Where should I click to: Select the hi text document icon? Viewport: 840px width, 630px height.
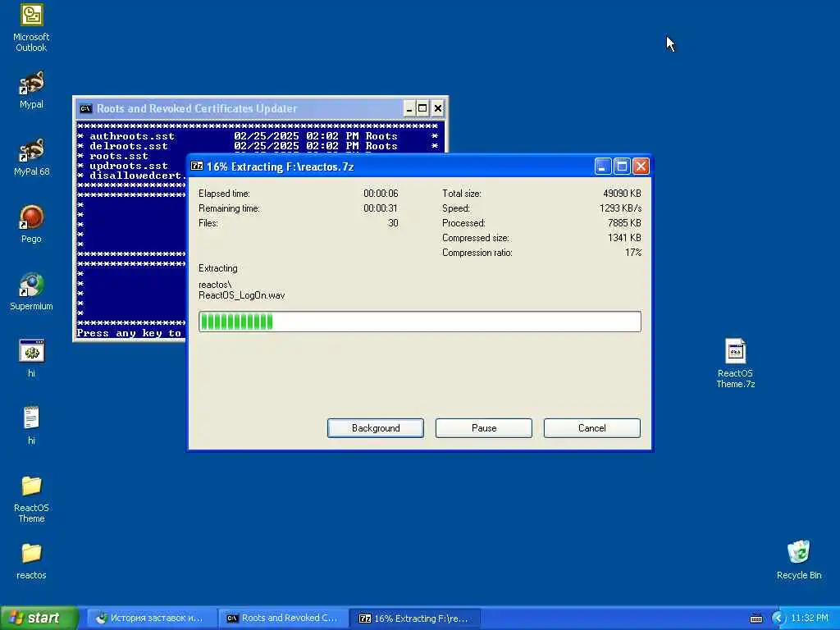coord(31,426)
